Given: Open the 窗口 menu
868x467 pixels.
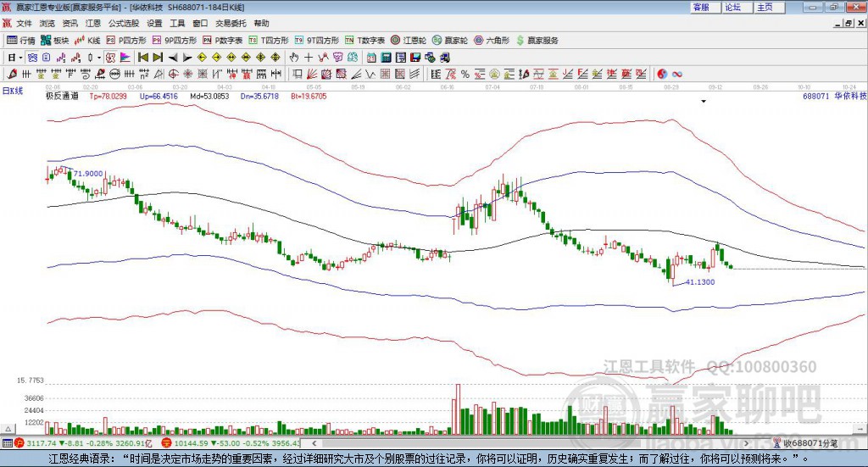Looking at the screenshot, I should click(x=200, y=23).
